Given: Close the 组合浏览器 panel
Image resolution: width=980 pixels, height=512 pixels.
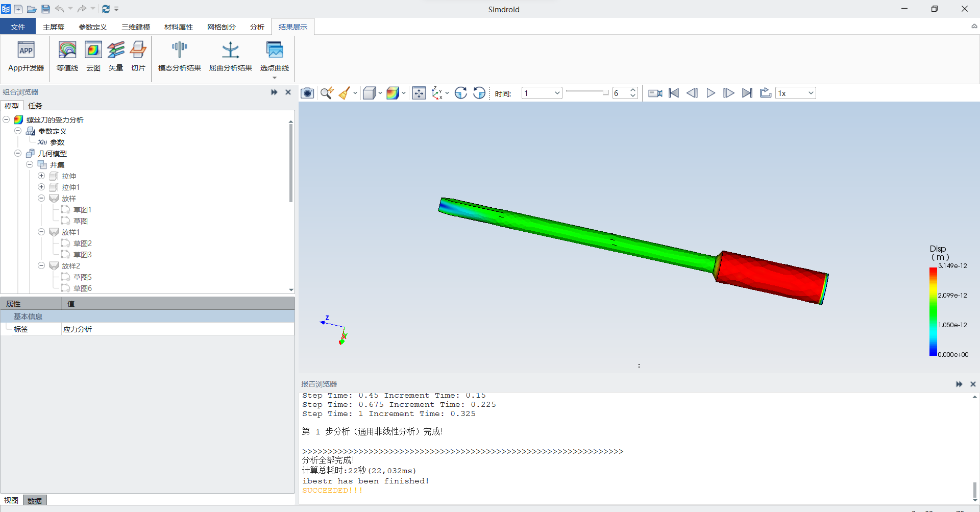Looking at the screenshot, I should [288, 92].
